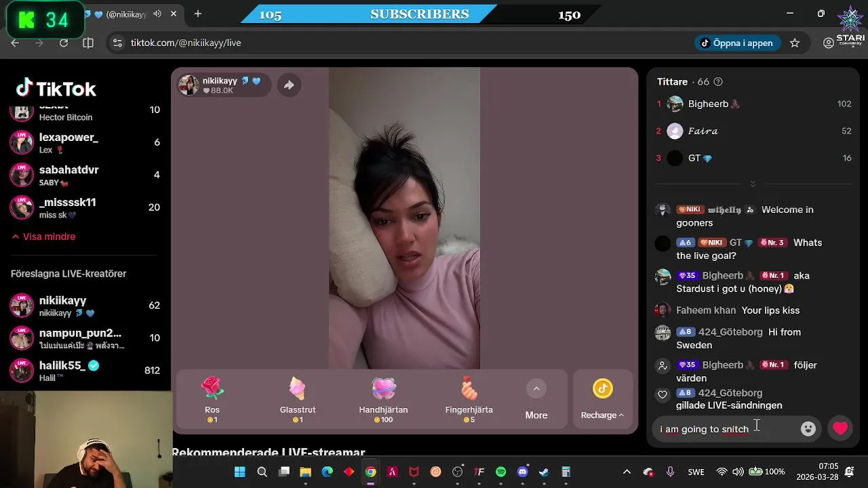
Task: Open Windows Start menu
Action: (240, 472)
